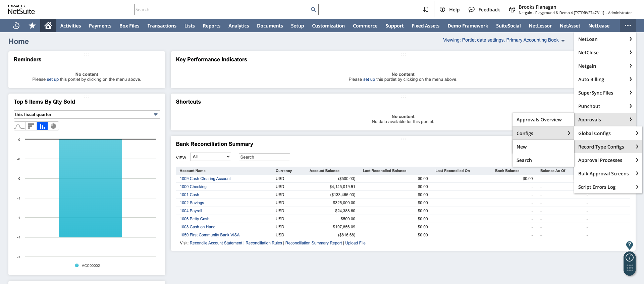Open the Recent Records clock icon
Image resolution: width=644 pixels, height=284 pixels.
16,26
